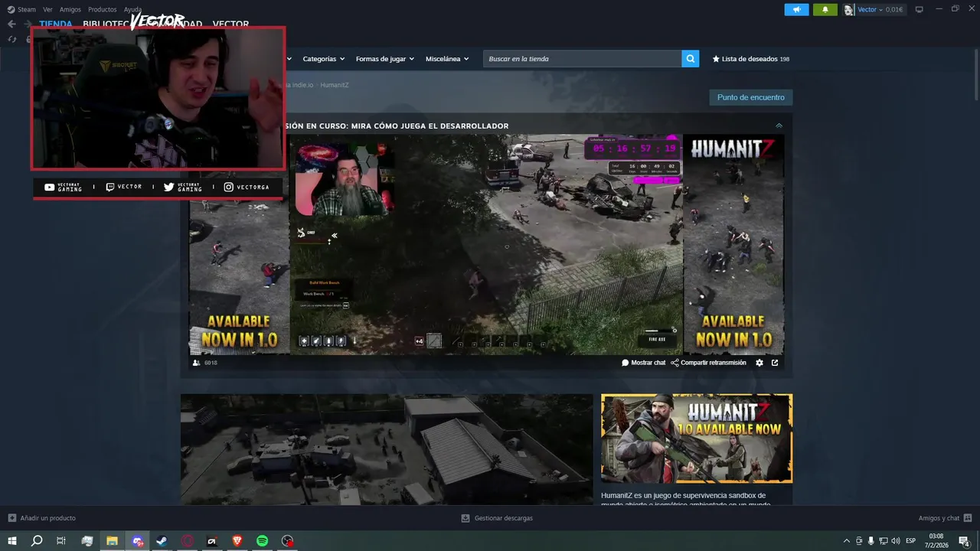This screenshot has height=551, width=980.
Task: Open broadcast settings gear icon
Action: tap(759, 363)
